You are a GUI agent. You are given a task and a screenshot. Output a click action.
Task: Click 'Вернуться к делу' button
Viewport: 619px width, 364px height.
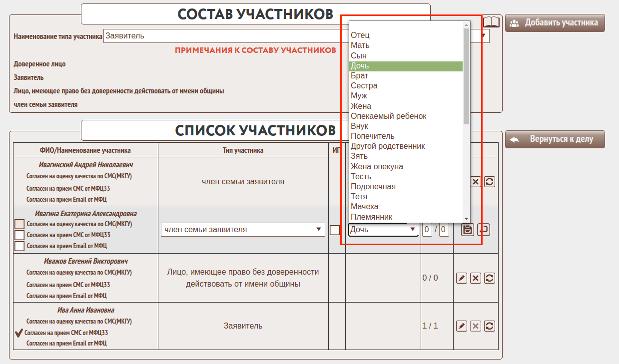[555, 139]
